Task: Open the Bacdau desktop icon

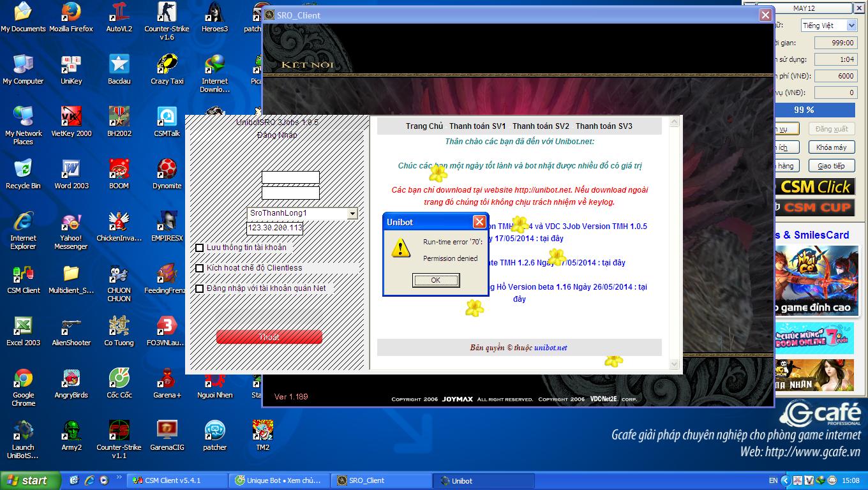Action: click(x=119, y=70)
